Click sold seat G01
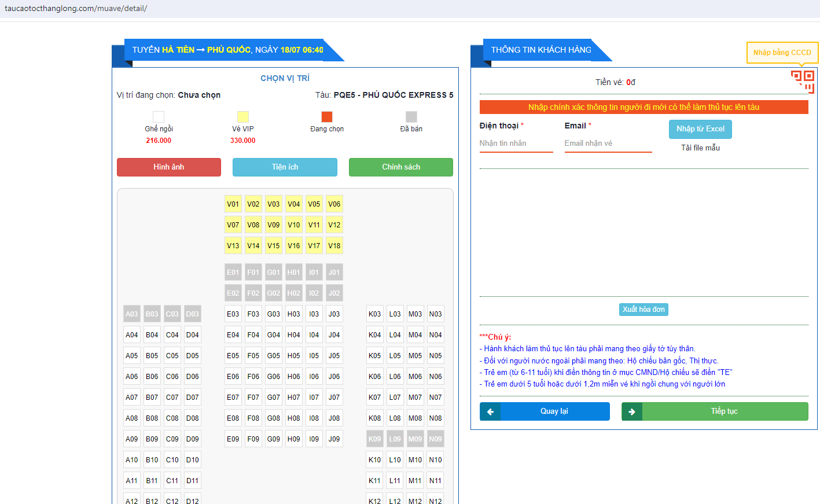This screenshot has height=504, width=820. click(x=274, y=273)
